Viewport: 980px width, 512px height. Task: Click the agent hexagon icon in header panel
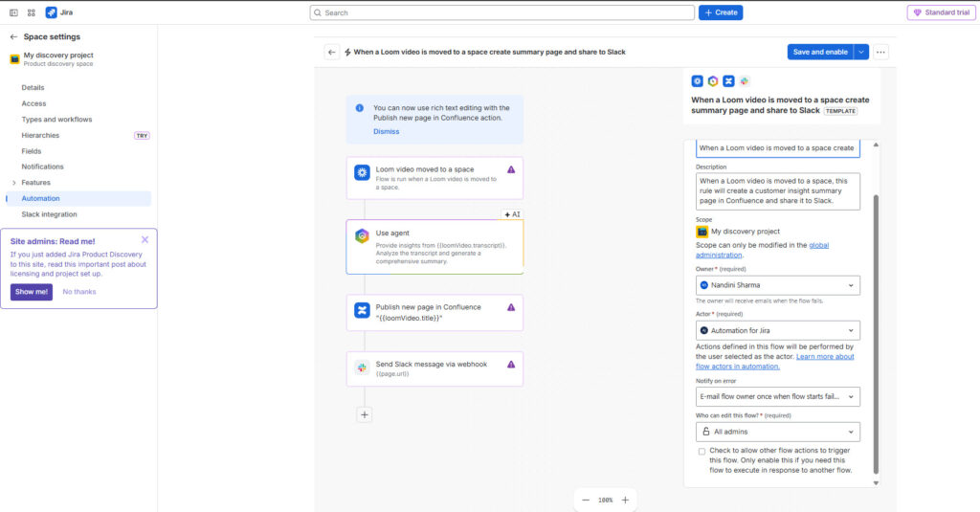713,81
